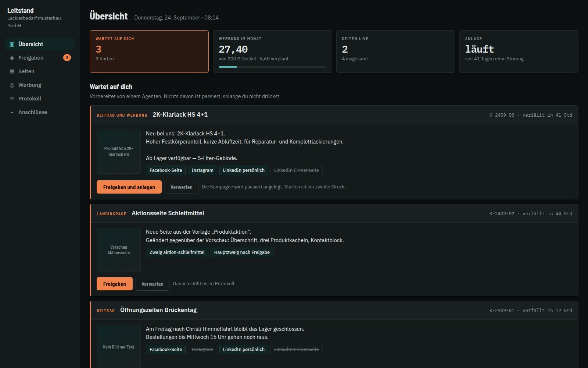Open the Kein Bild nur Text thumbnail
The width and height of the screenshot is (588, 368).
pos(119,347)
